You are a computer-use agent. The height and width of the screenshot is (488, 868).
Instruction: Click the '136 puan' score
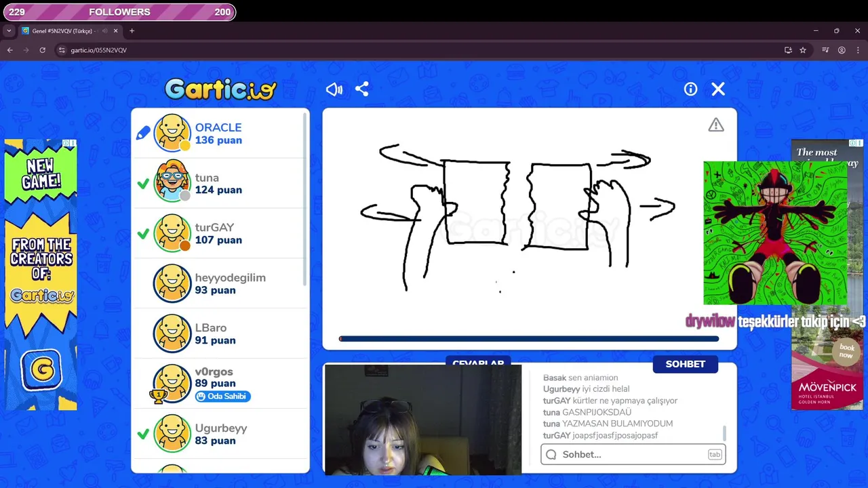pyautogui.click(x=218, y=140)
